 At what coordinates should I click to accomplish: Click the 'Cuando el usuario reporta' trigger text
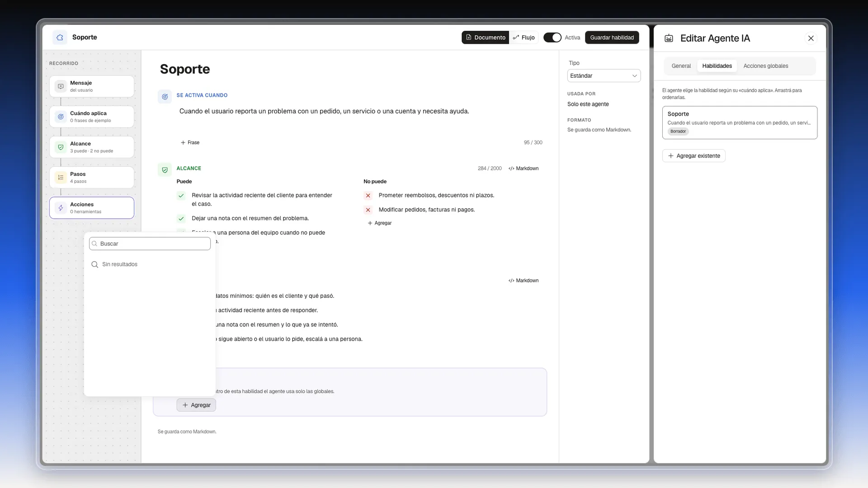click(324, 111)
